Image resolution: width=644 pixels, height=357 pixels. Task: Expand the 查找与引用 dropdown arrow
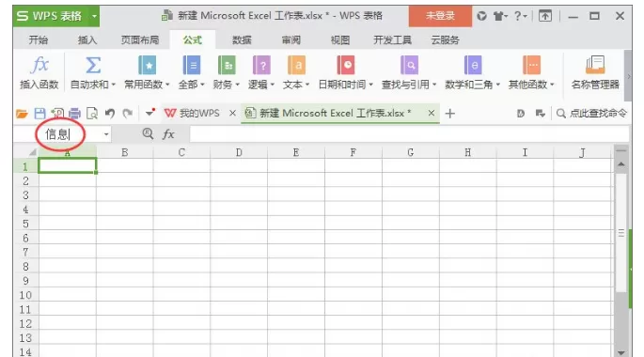point(434,85)
